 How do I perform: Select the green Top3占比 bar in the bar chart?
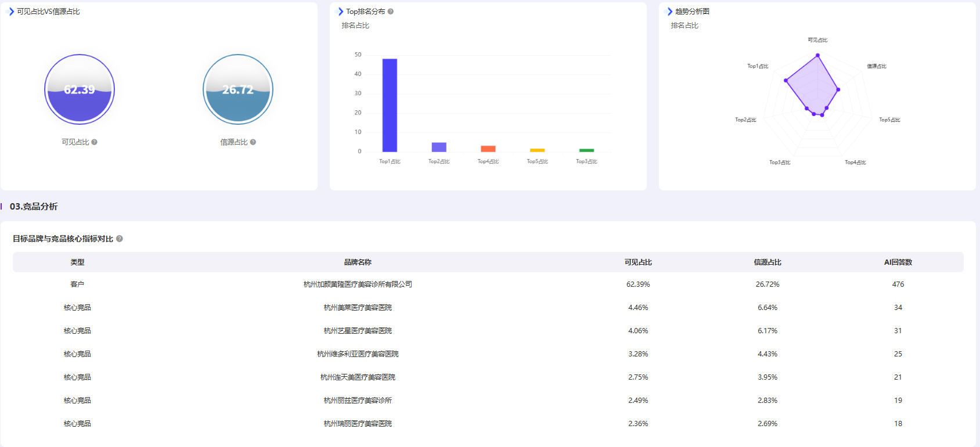587,150
